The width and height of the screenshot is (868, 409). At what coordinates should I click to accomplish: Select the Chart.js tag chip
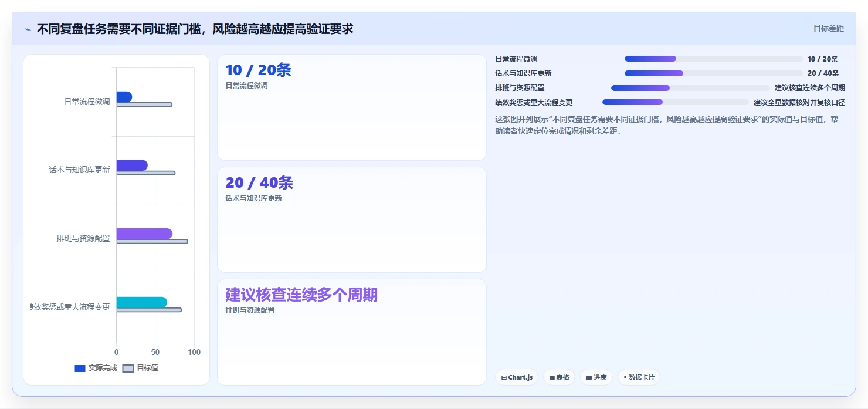(517, 377)
